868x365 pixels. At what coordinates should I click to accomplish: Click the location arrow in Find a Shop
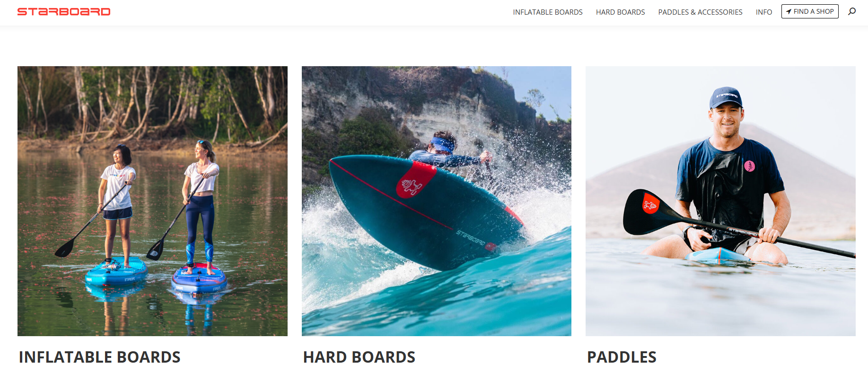[x=789, y=12]
